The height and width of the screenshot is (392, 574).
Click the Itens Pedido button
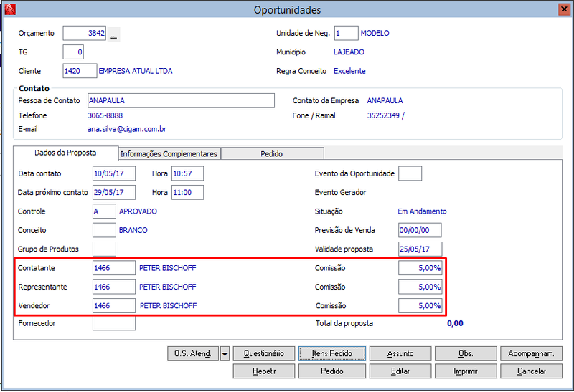(x=332, y=353)
